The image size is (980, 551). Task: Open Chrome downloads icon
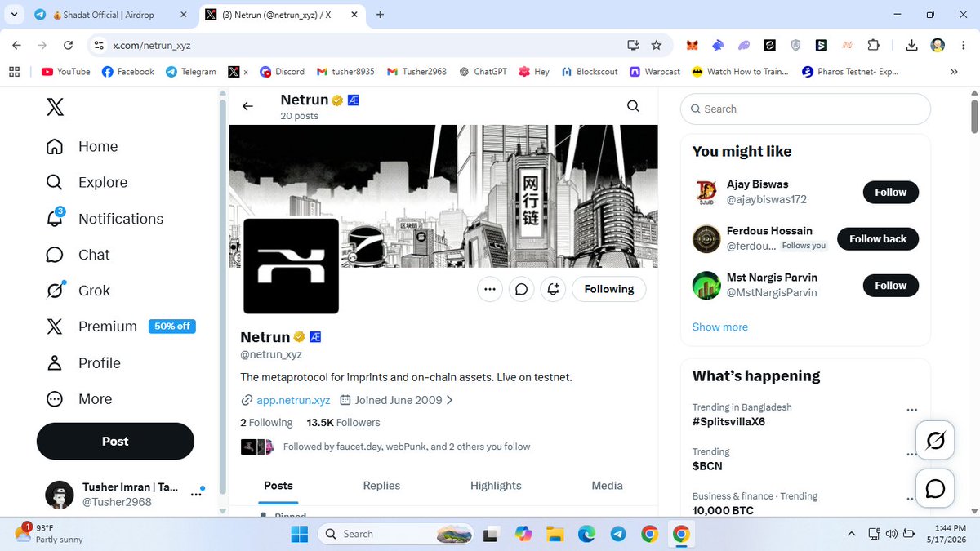tap(913, 46)
